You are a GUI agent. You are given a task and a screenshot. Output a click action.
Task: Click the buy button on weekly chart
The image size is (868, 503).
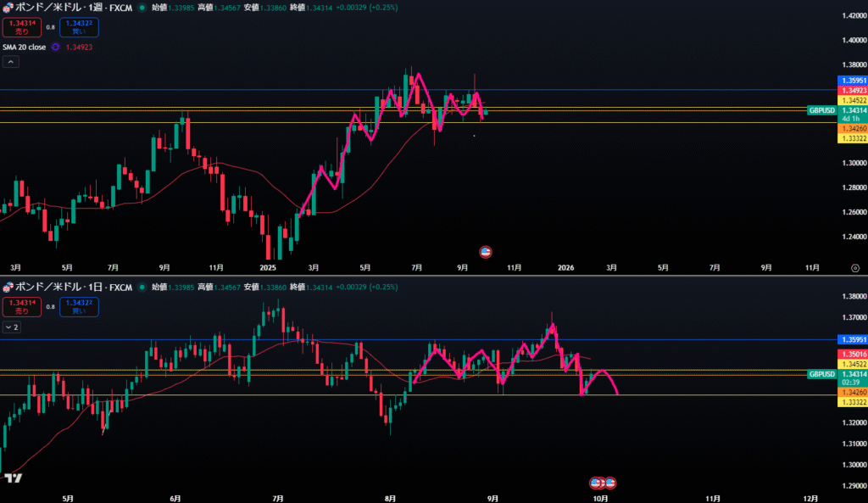point(79,27)
